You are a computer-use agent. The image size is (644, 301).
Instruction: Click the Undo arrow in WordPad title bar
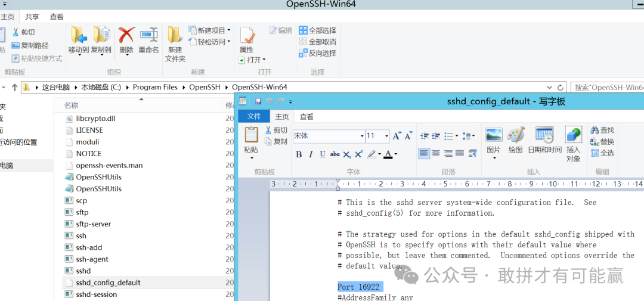point(270,101)
